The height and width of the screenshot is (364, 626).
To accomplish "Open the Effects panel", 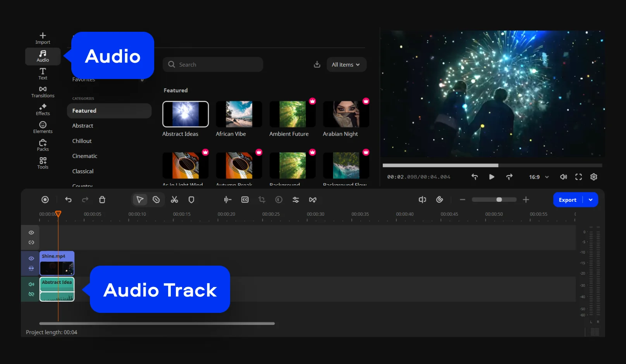I will pyautogui.click(x=43, y=110).
